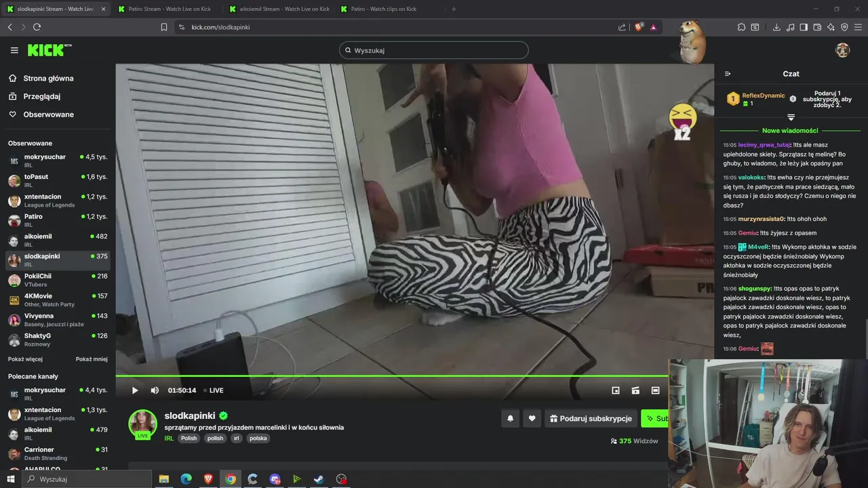
Task: Go back to previous page
Action: click(9, 27)
